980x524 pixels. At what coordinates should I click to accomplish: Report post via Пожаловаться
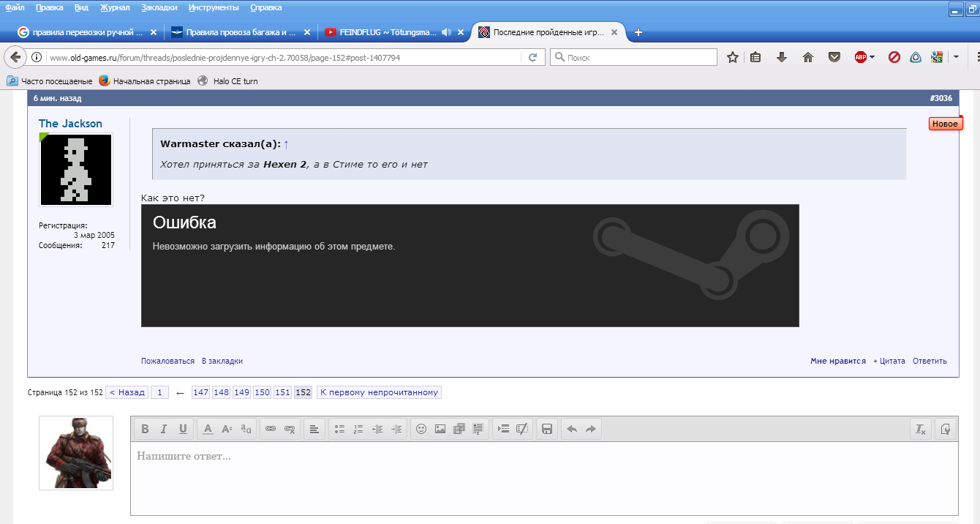pos(167,361)
